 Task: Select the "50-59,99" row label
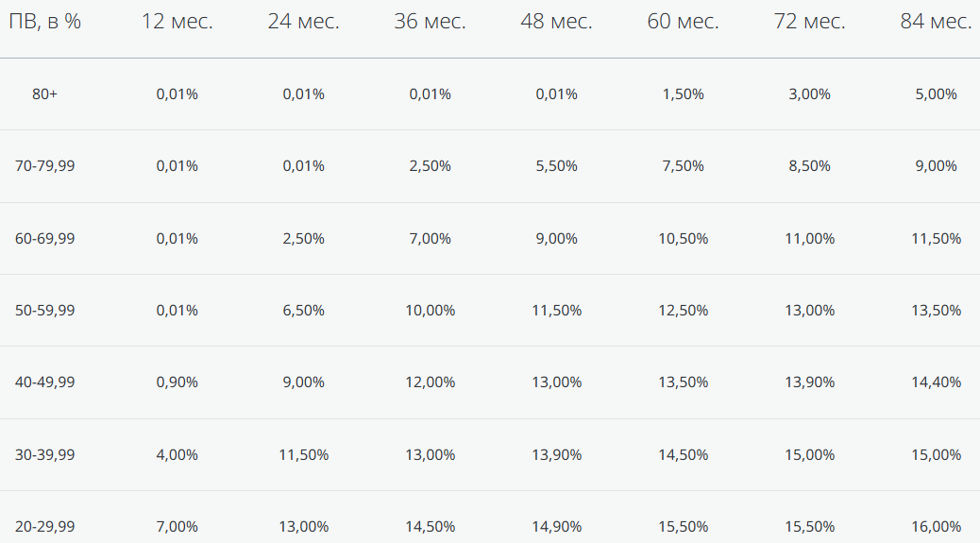(x=44, y=311)
